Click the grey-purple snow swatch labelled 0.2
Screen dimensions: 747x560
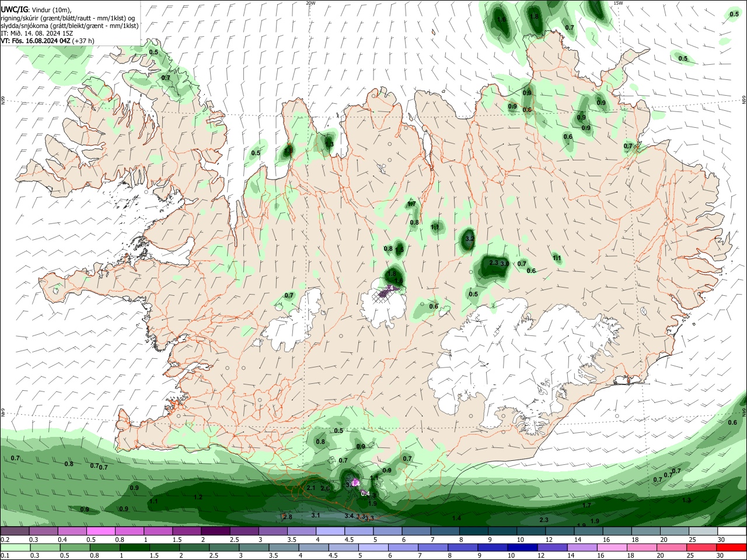pos(15,531)
